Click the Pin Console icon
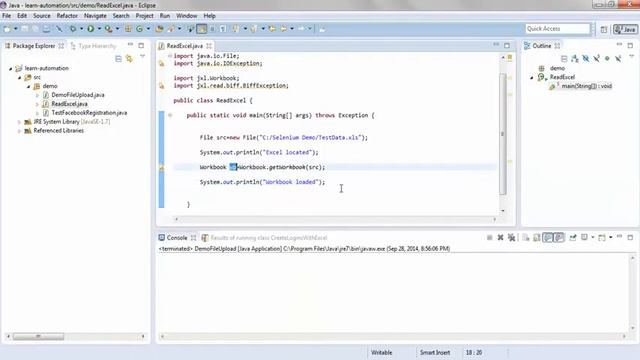This screenshot has height=360, width=640. [x=573, y=238]
